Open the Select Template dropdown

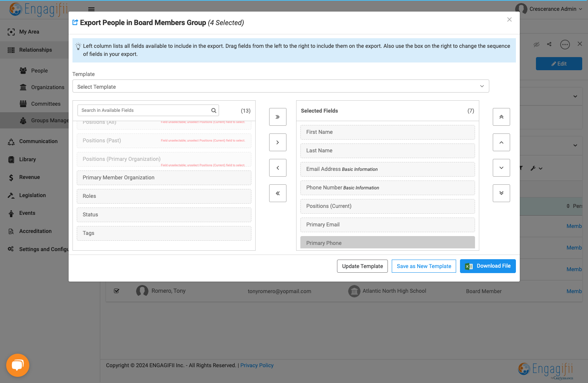click(x=281, y=86)
